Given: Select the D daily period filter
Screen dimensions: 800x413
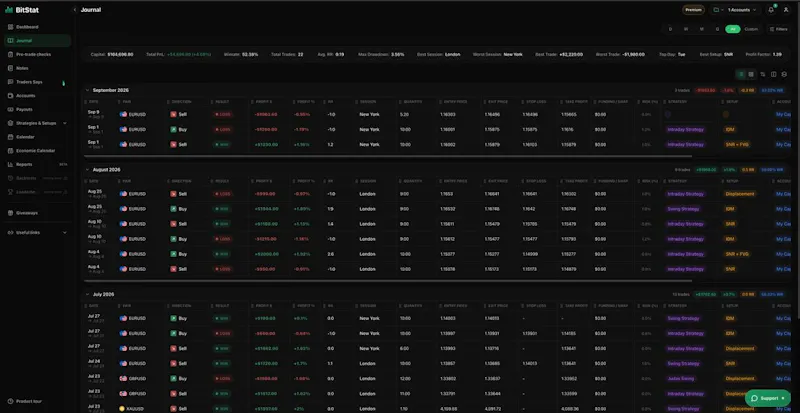Looking at the screenshot, I should tap(670, 30).
